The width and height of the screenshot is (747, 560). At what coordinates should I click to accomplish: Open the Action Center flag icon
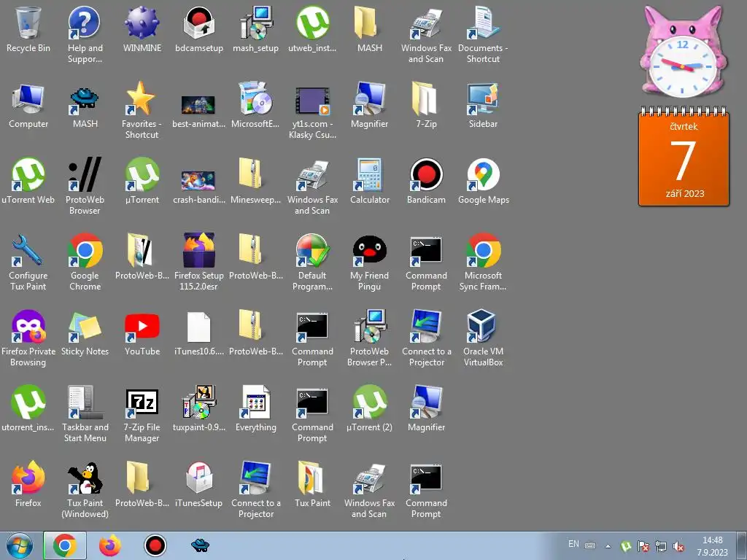643,546
